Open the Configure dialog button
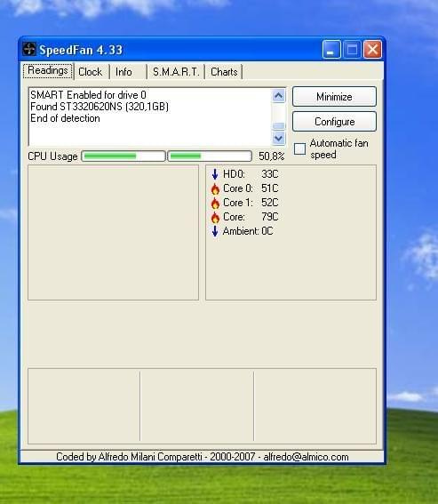The height and width of the screenshot is (504, 438). pos(334,122)
